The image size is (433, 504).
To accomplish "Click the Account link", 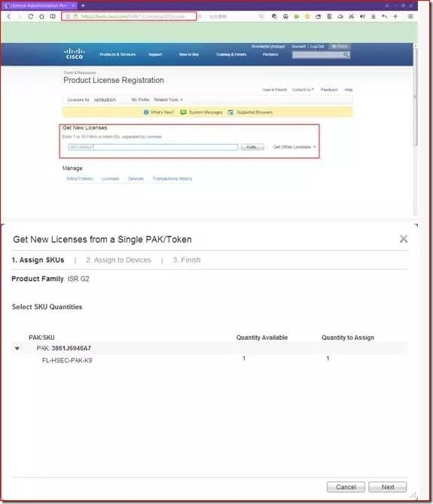I will point(298,46).
